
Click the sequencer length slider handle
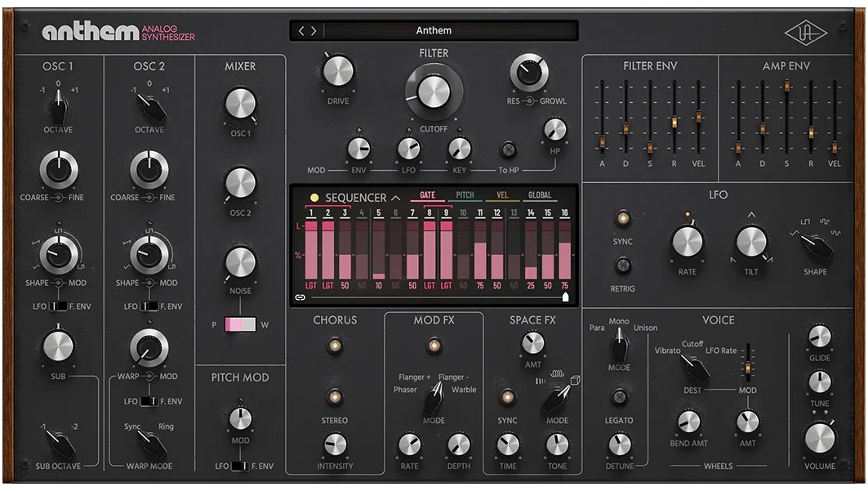565,297
